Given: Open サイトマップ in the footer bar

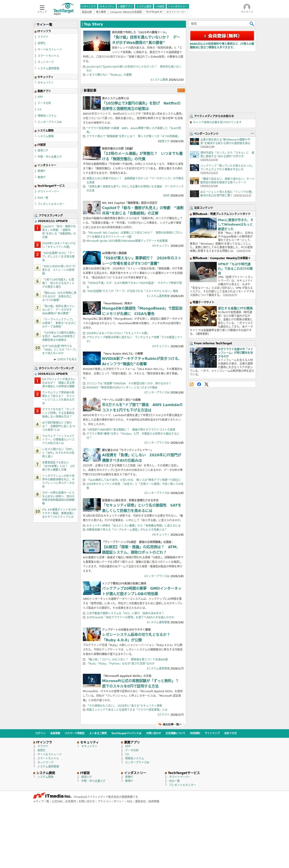Looking at the screenshot, I should tap(212, 733).
